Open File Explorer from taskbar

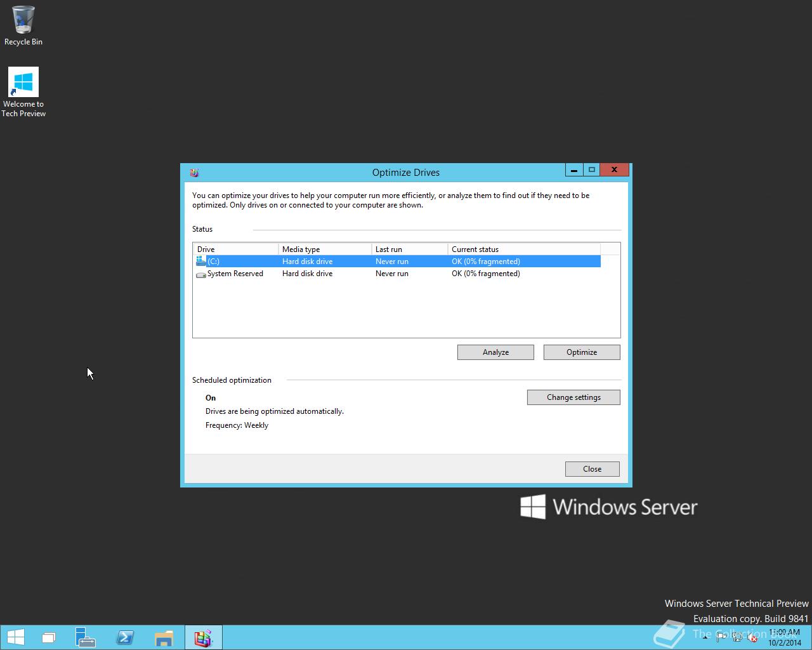click(x=164, y=637)
